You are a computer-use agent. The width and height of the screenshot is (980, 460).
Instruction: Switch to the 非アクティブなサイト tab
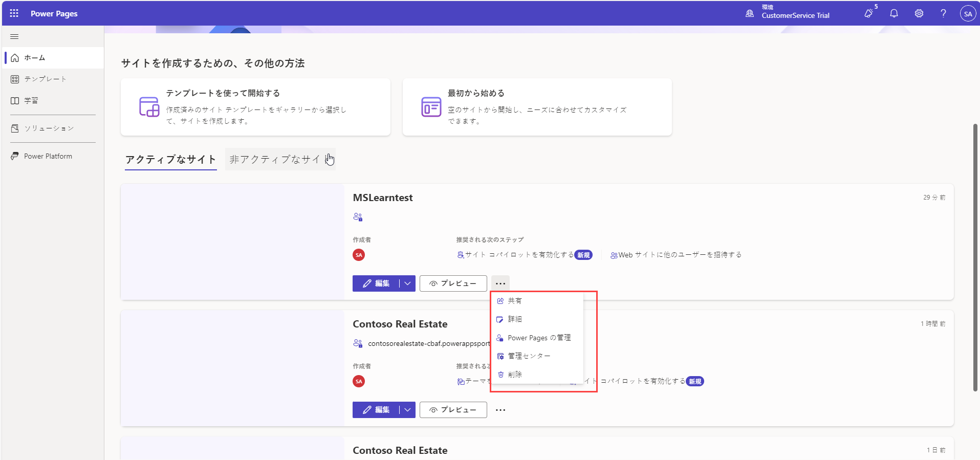point(280,160)
